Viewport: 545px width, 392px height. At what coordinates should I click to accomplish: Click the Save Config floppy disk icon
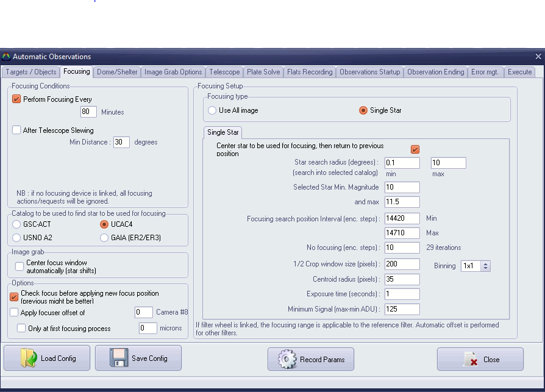click(x=119, y=358)
